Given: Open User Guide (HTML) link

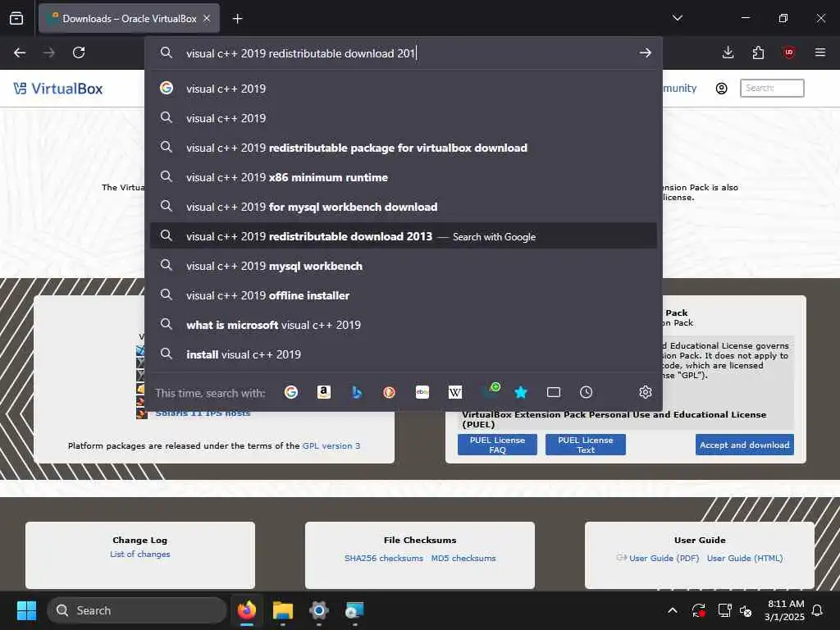Looking at the screenshot, I should (x=745, y=558).
